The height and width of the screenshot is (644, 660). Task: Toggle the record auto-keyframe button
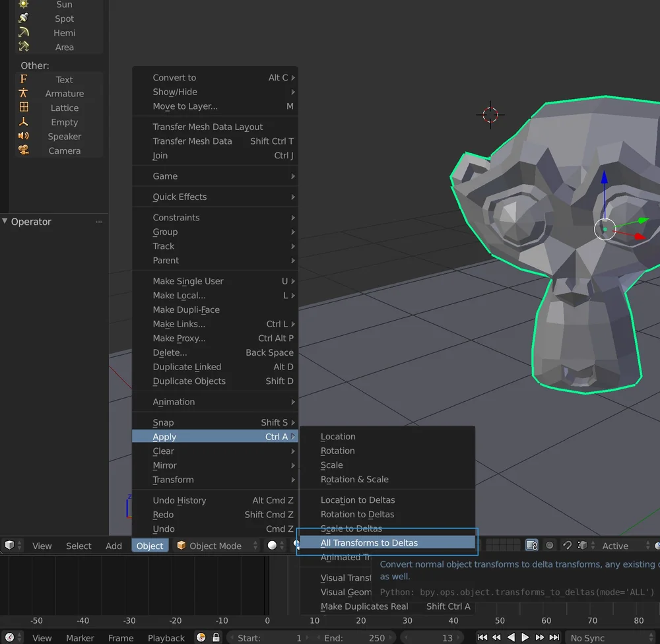pos(548,545)
